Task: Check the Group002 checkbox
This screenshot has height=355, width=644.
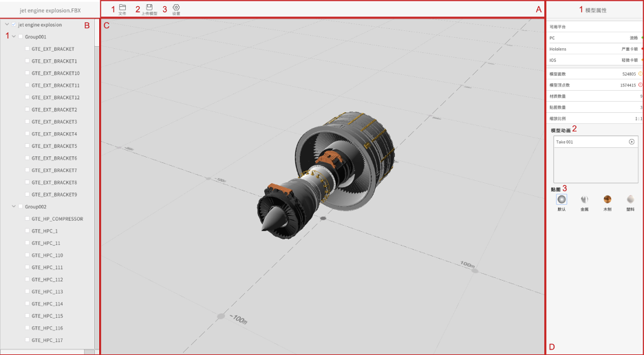Action: coord(21,206)
